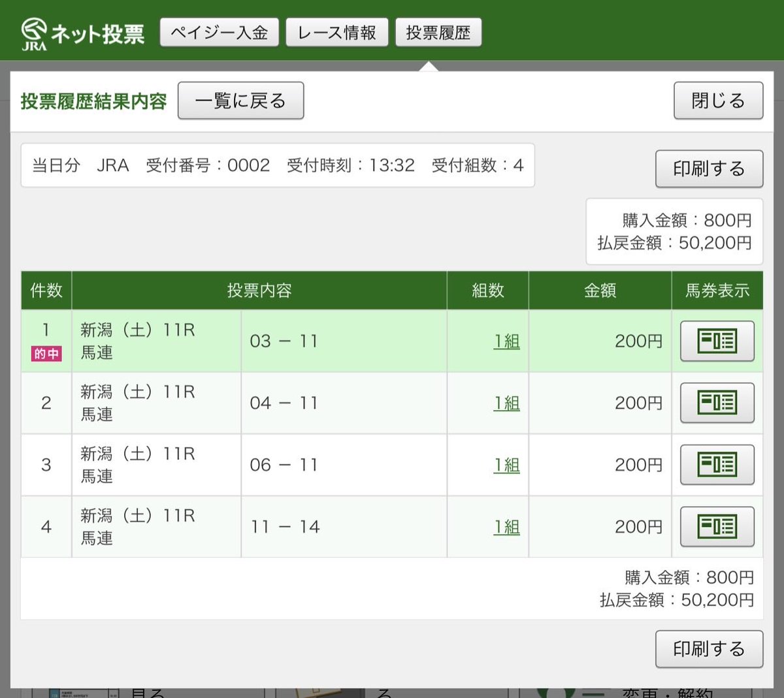Click the 受付時刻：13:32 text
784x698 pixels.
tap(351, 165)
